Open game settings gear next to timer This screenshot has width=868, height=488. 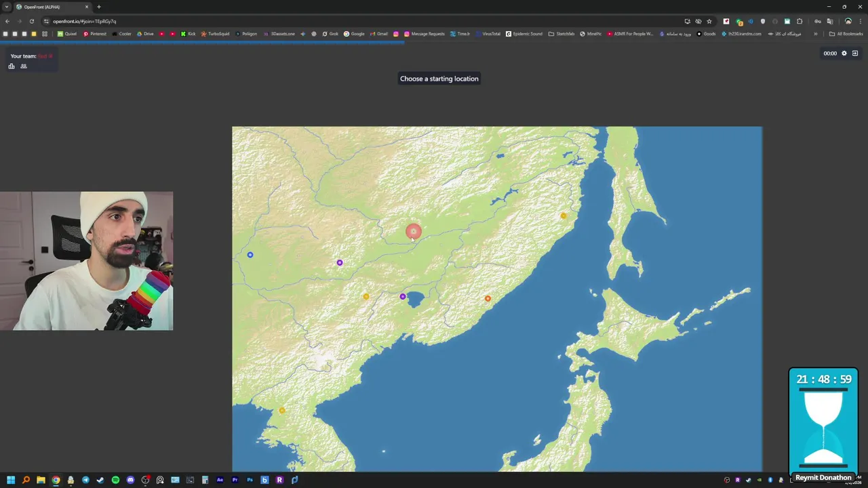click(x=844, y=53)
